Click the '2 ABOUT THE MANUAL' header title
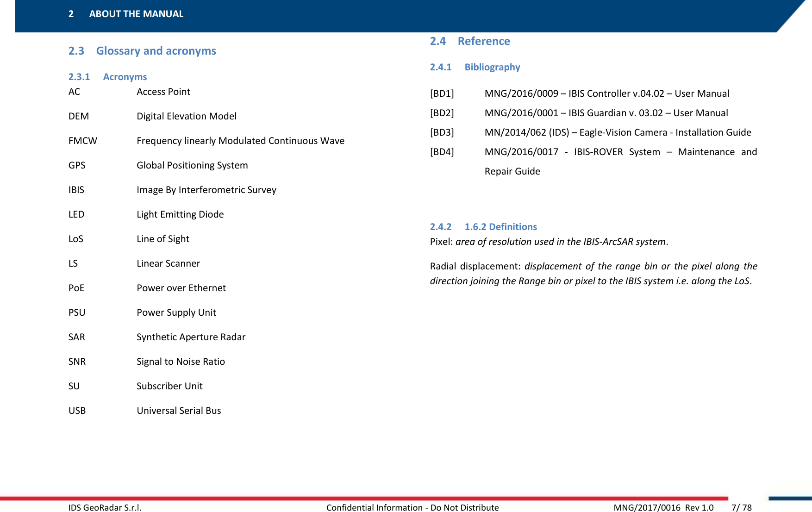This screenshot has width=812, height=512. (x=126, y=14)
